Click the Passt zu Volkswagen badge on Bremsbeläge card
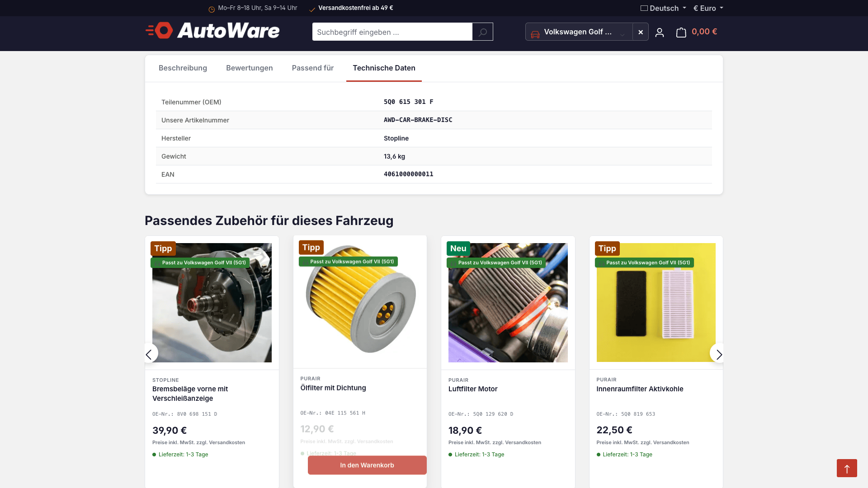868x488 pixels. 200,263
